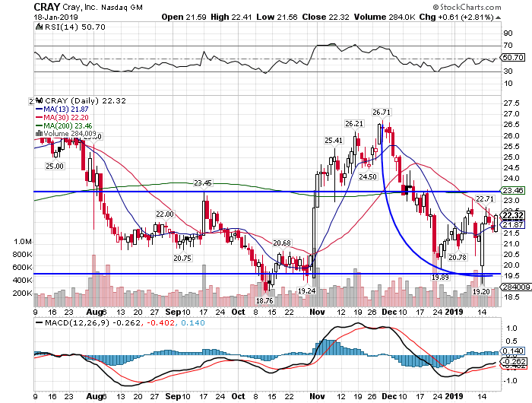Click the 284009 volume axis tag

click(x=517, y=287)
